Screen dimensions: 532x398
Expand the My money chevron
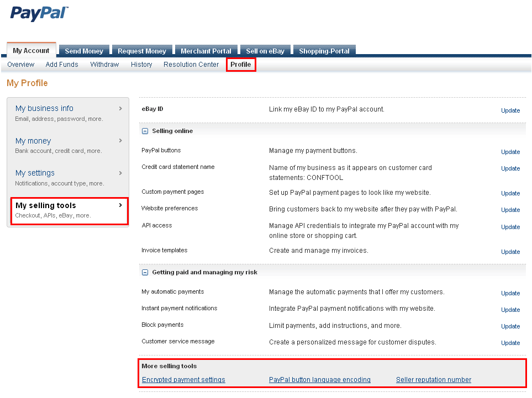(x=120, y=141)
